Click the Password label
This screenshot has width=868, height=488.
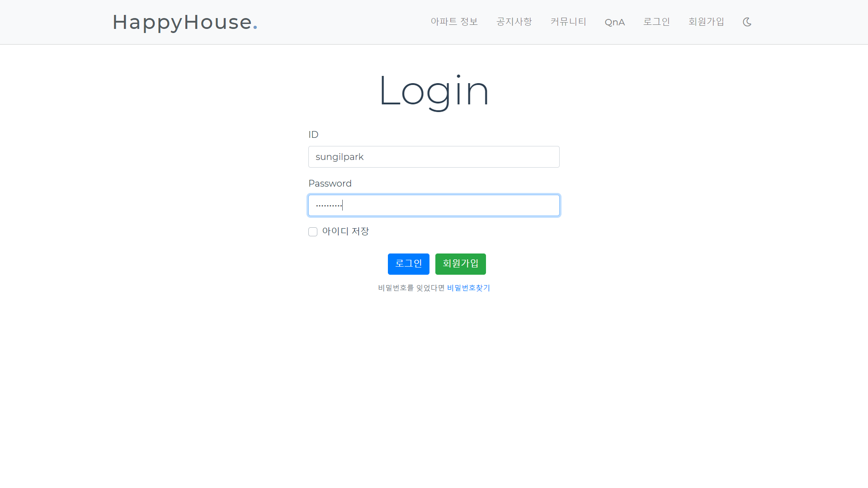click(330, 183)
